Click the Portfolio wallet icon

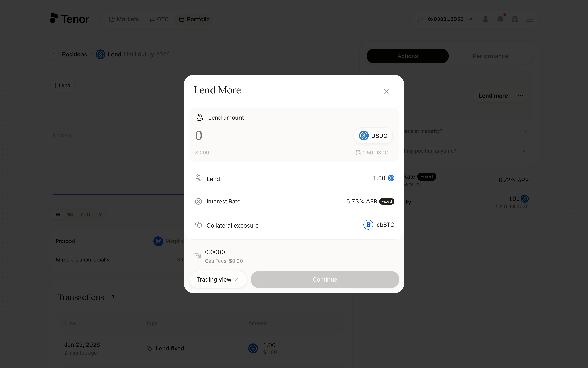(x=182, y=19)
